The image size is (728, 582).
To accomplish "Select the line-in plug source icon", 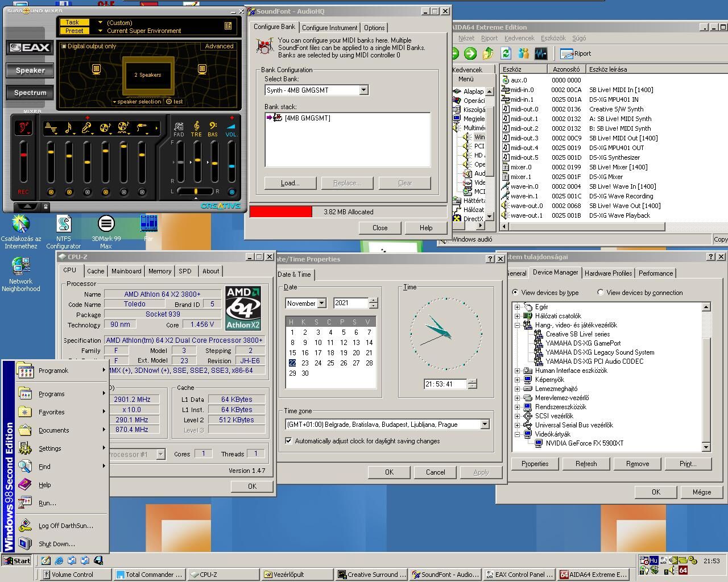I will pyautogui.click(x=142, y=128).
